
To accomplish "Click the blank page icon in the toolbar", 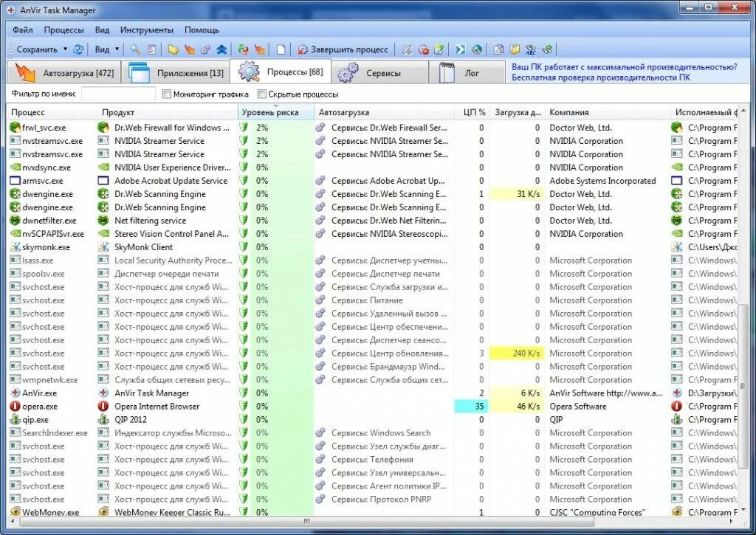I will (x=281, y=49).
